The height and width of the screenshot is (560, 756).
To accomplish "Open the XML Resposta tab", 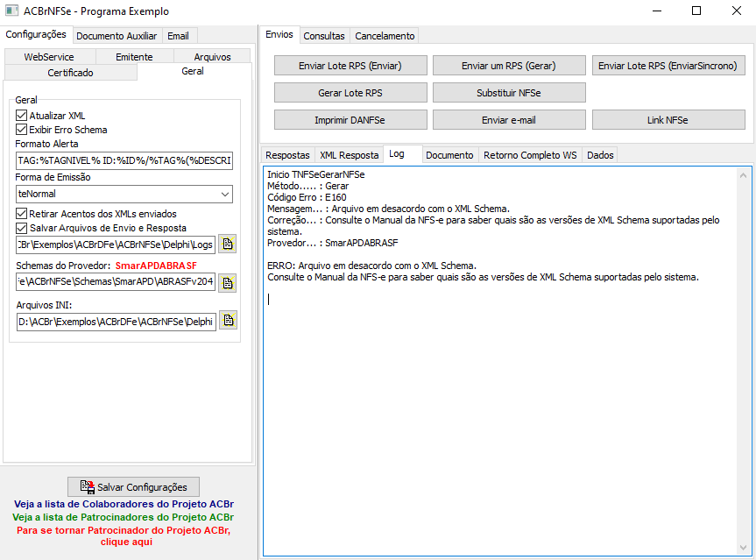I will click(x=349, y=155).
